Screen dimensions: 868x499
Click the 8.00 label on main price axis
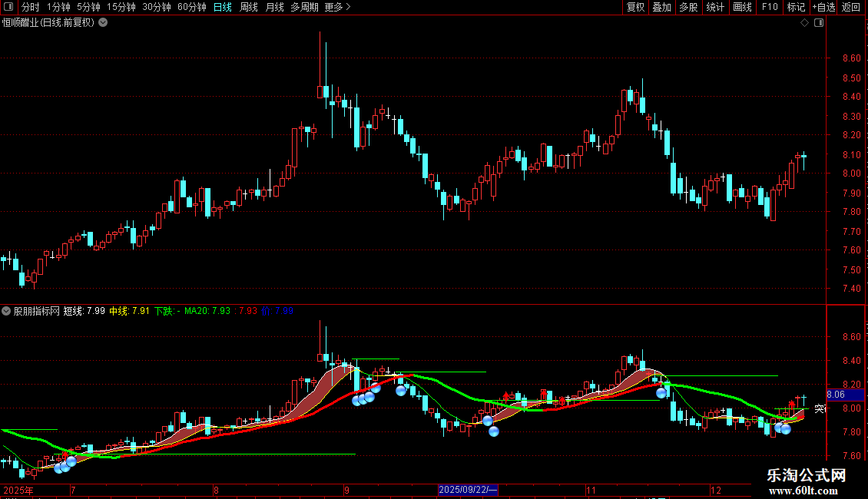coord(851,173)
